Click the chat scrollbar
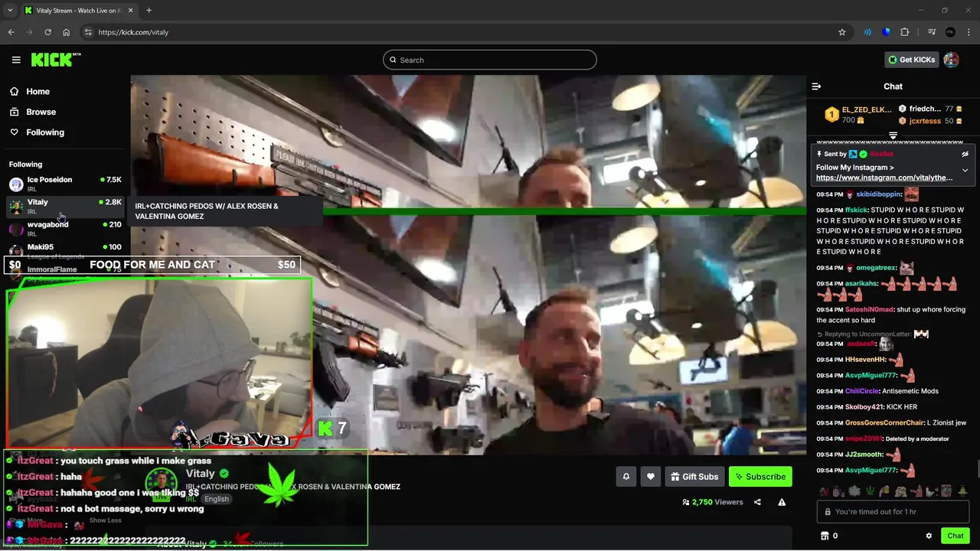 977,467
